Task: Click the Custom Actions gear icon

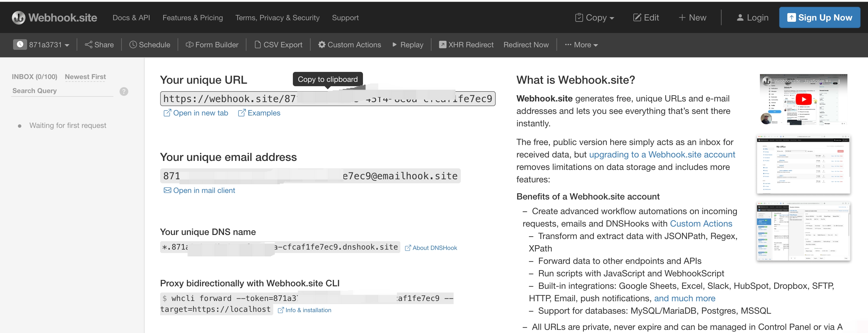Action: (322, 45)
